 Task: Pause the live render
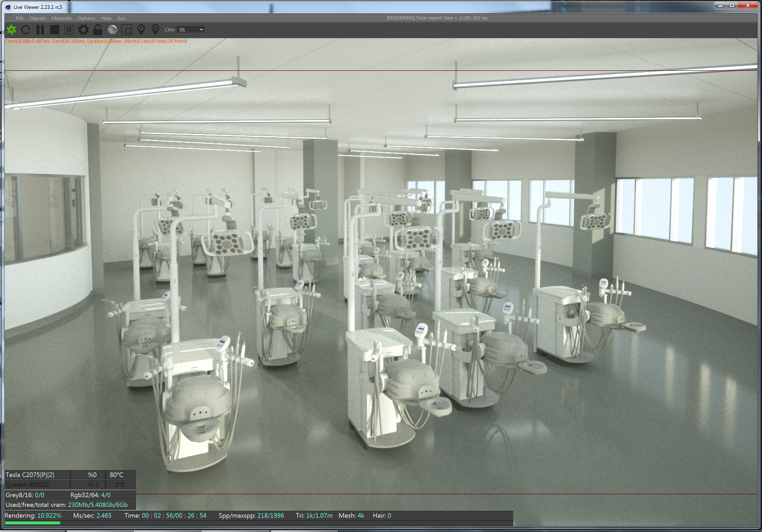point(40,30)
